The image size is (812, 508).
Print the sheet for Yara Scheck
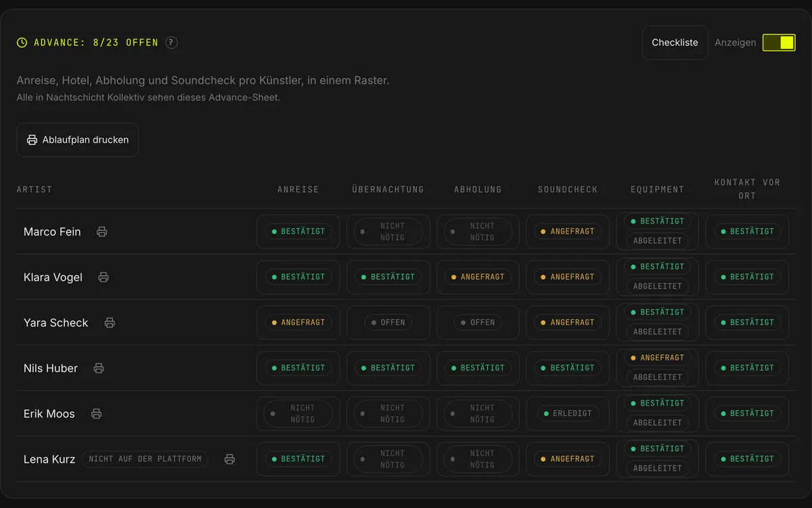click(x=110, y=322)
